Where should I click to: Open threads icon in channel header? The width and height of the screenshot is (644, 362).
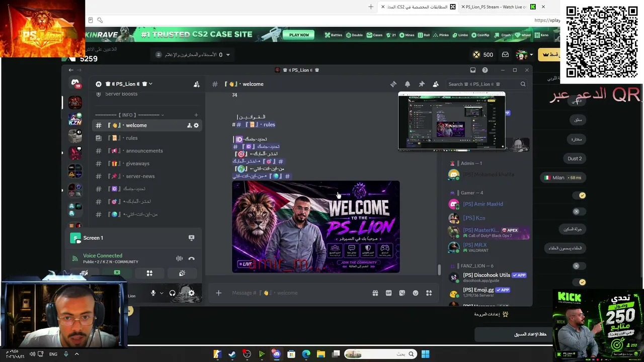coord(393,84)
